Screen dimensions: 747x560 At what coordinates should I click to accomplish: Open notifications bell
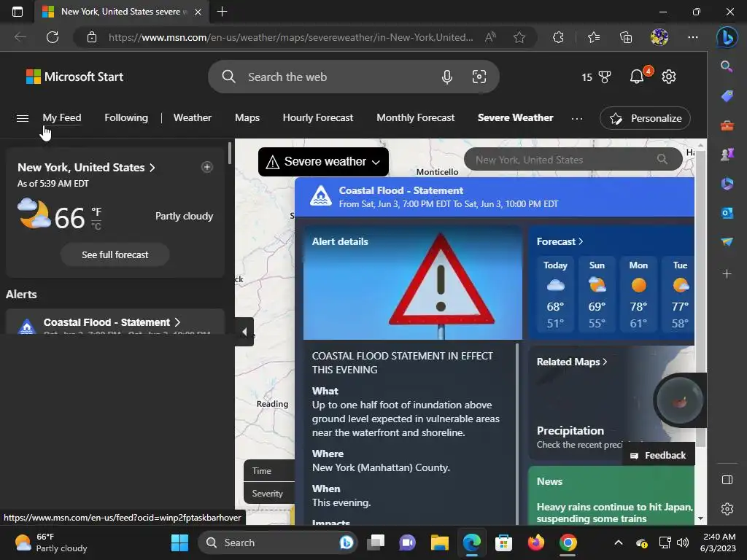[x=637, y=77]
